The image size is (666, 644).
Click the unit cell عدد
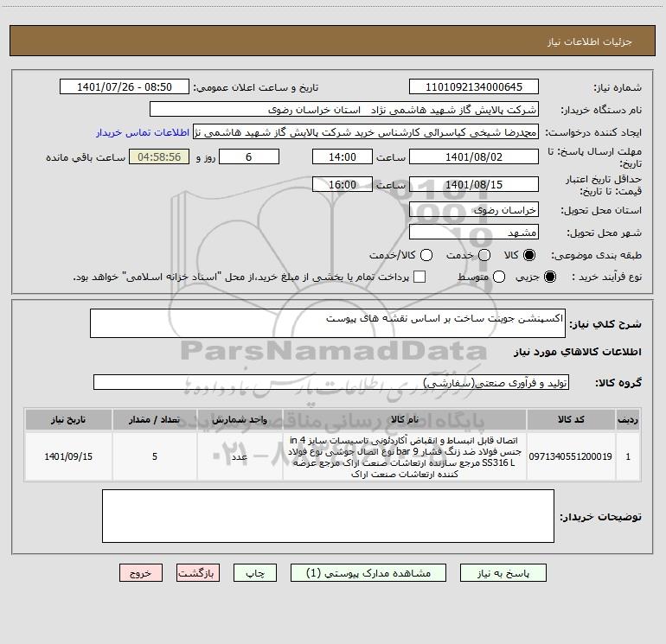[240, 456]
